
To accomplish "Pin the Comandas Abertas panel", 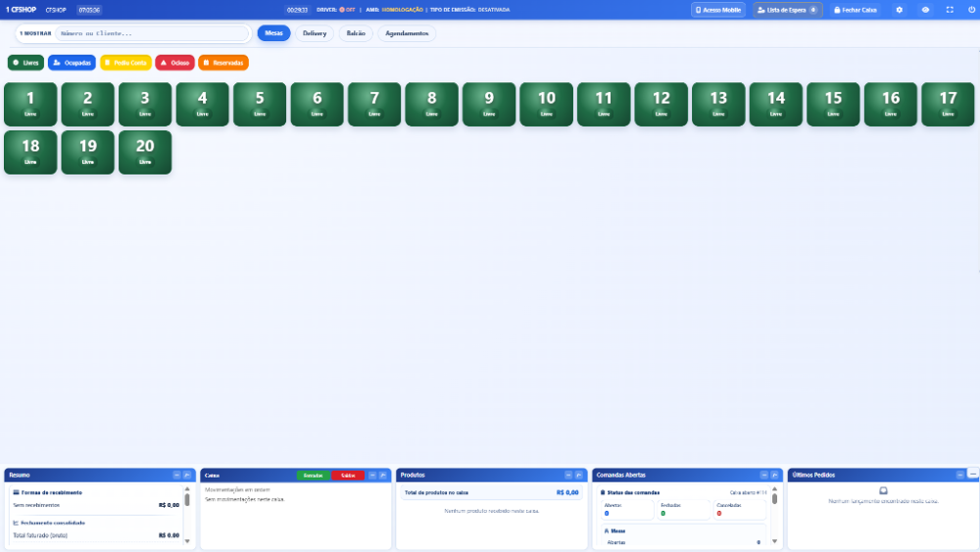I will pos(774,476).
